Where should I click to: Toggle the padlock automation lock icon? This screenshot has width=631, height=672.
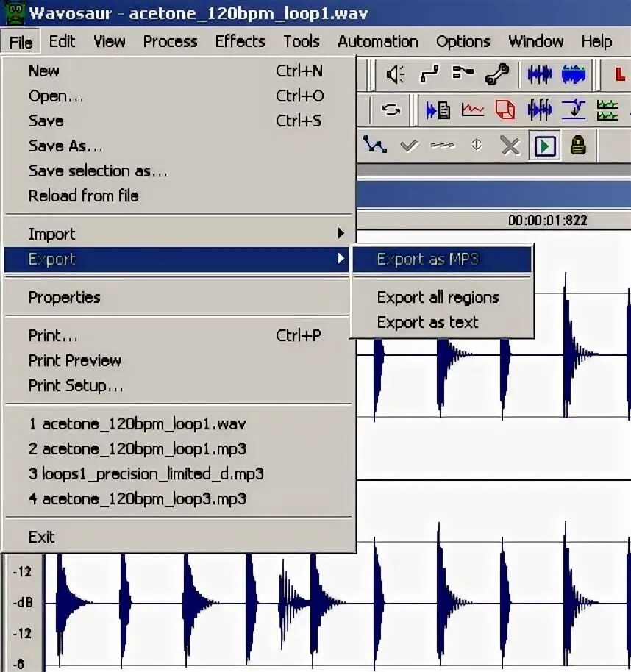(578, 146)
